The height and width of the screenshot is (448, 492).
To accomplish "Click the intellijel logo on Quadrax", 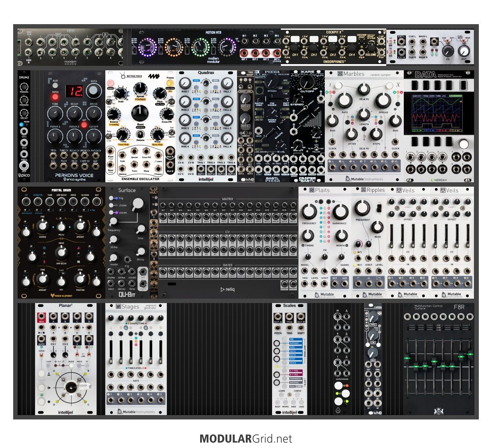I will point(206,179).
